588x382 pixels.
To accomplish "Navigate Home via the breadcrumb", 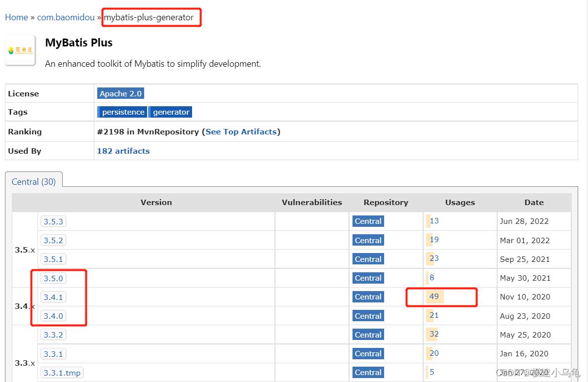I will pos(16,17).
